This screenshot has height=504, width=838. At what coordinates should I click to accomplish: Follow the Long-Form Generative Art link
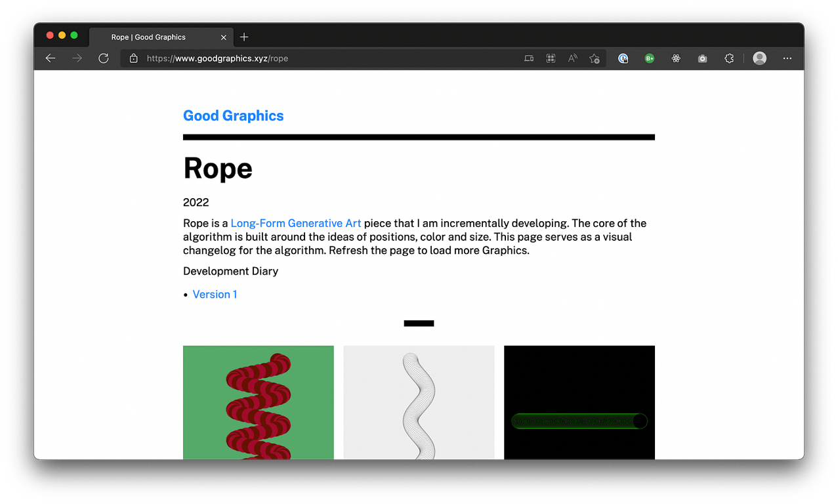point(296,223)
